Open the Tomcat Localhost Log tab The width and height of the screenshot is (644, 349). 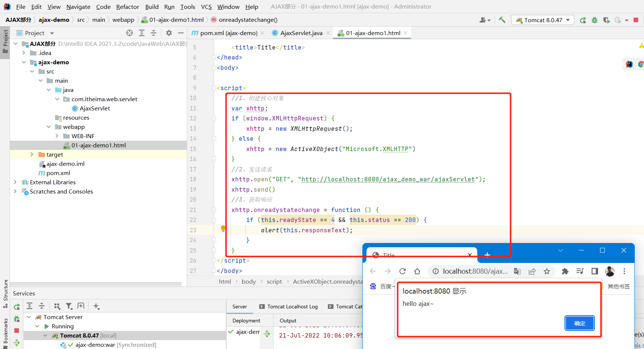[289, 307]
